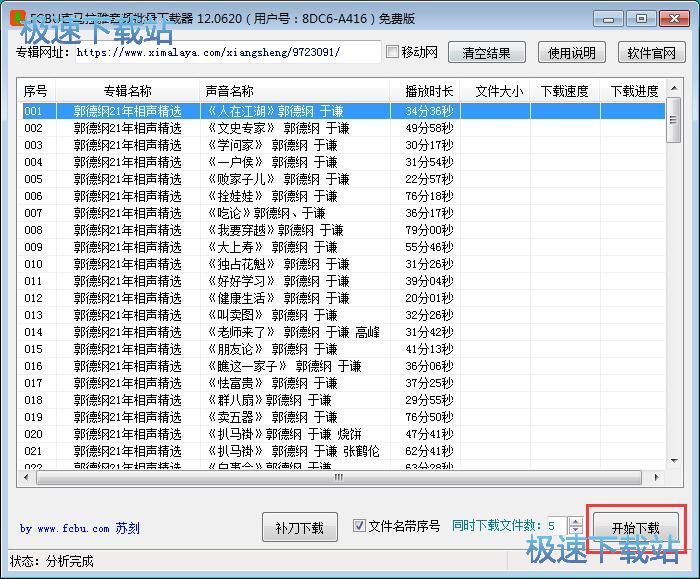Select row 008 《我要穿越》
This screenshot has width=700, height=579.
point(342,230)
